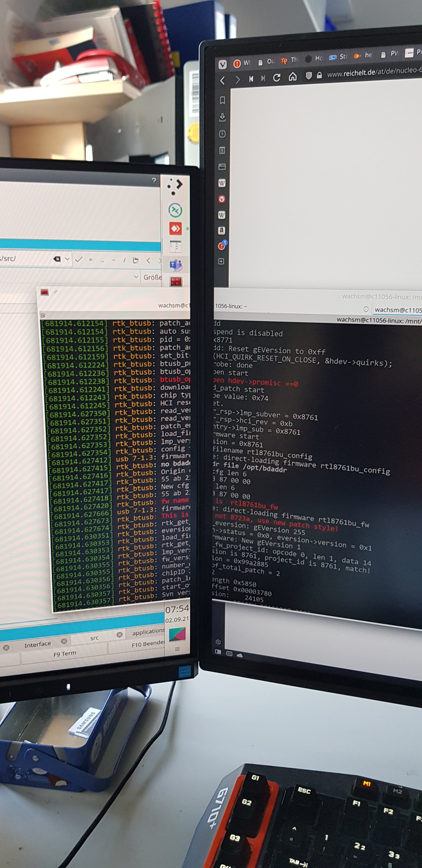The height and width of the screenshot is (868, 422).
Task: Open the AnyDesk red panel icon
Action: [175, 229]
